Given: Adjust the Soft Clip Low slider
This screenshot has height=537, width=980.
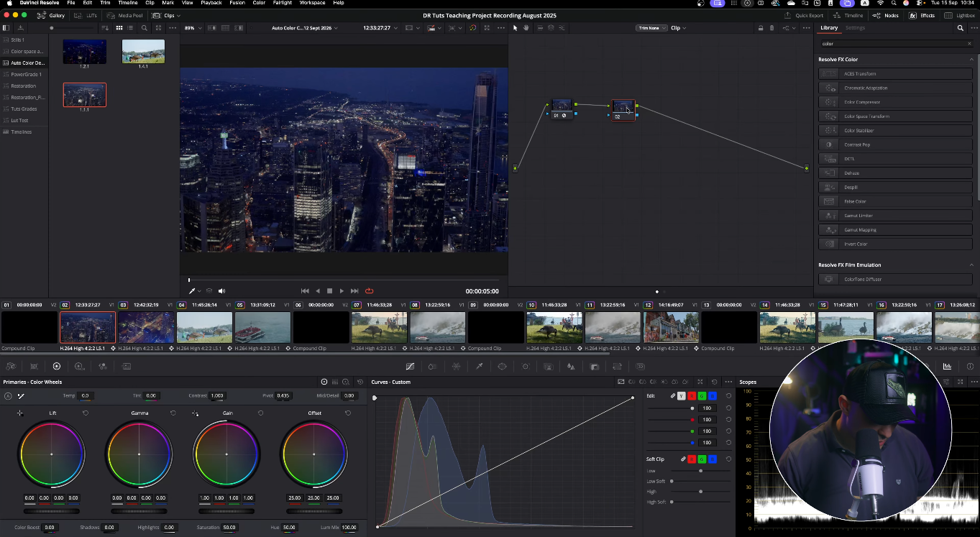Looking at the screenshot, I should (x=700, y=471).
